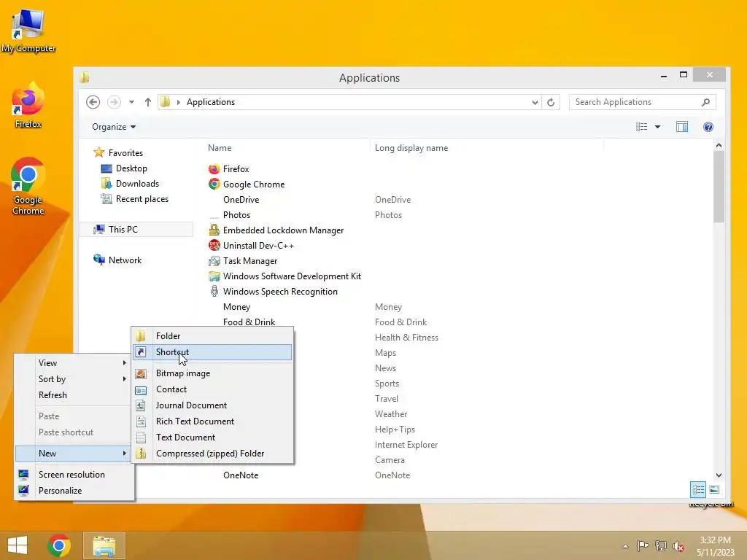Select Firefox icon in file list
Screen dimensions: 747x560
(214, 169)
